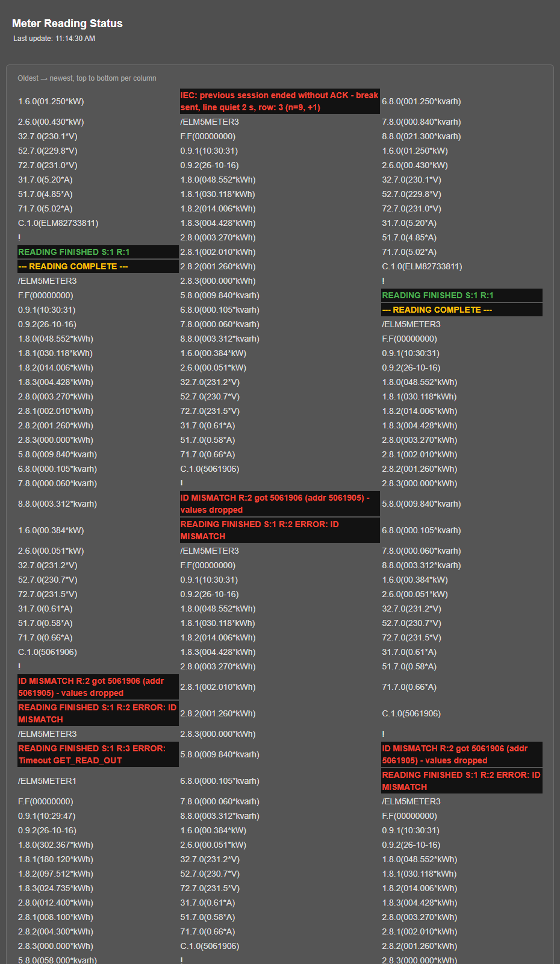
Task: Click "--- READING COMPLETE ---" in the right column
Action: click(462, 310)
